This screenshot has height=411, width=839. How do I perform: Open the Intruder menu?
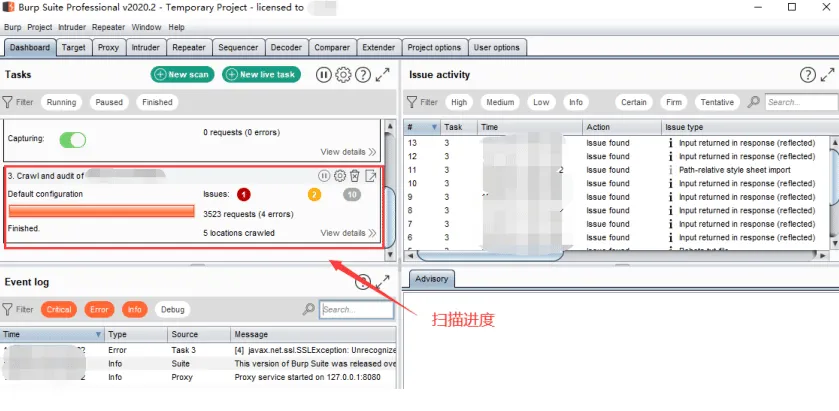[x=72, y=27]
